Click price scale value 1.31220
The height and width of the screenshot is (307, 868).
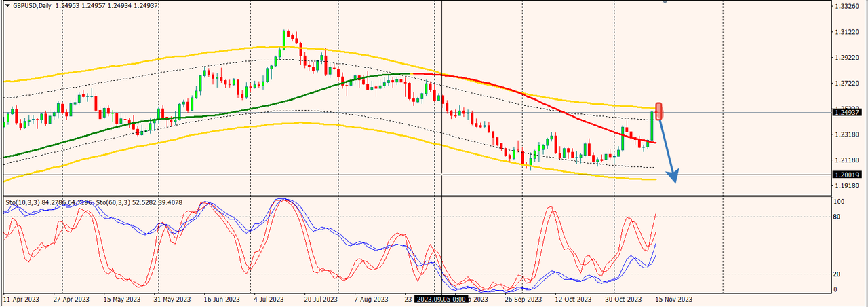coord(848,32)
